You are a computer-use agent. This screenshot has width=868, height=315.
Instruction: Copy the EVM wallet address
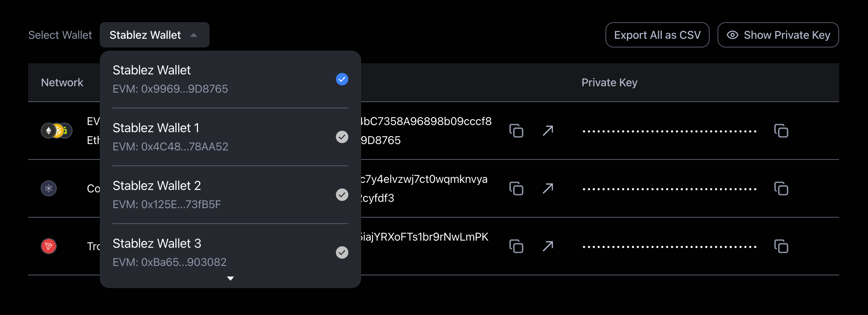pyautogui.click(x=516, y=131)
